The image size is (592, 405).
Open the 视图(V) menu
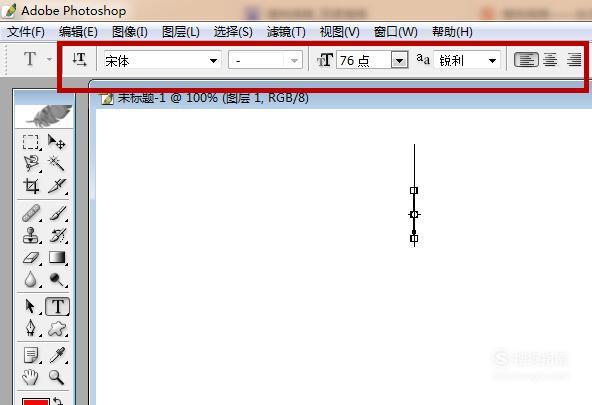click(339, 32)
